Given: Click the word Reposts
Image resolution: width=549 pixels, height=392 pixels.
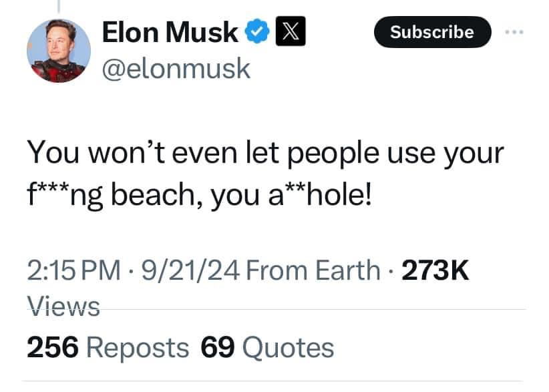Looking at the screenshot, I should pyautogui.click(x=138, y=347).
